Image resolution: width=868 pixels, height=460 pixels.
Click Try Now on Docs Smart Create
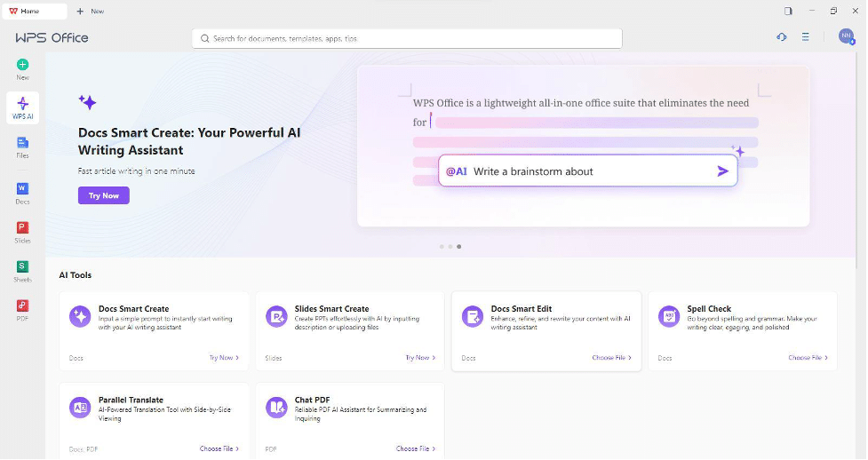point(224,358)
